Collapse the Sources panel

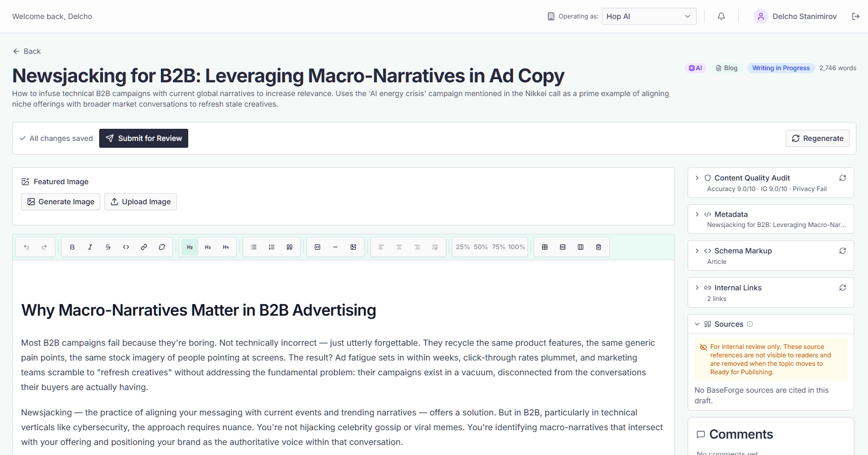[697, 324]
